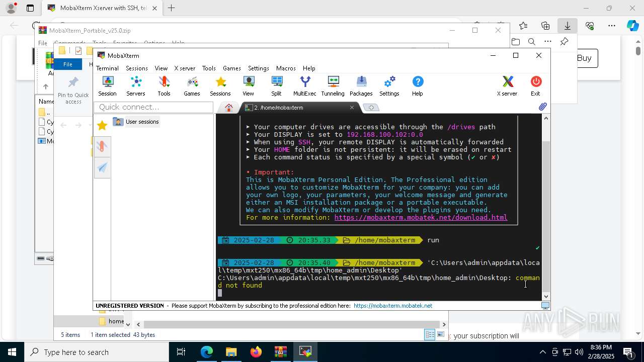Add a new terminal tab with plus button
Image resolution: width=644 pixels, height=362 pixels.
(x=371, y=108)
